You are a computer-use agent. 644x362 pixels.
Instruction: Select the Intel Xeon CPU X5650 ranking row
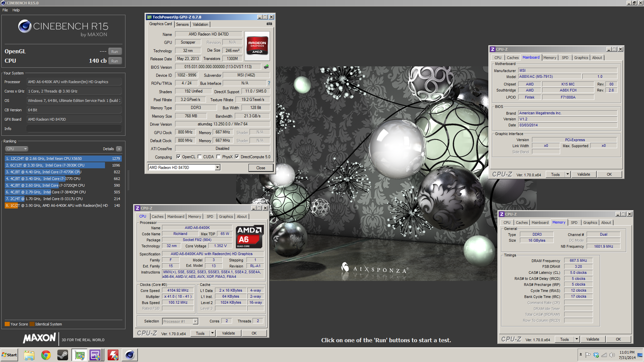tap(63, 159)
